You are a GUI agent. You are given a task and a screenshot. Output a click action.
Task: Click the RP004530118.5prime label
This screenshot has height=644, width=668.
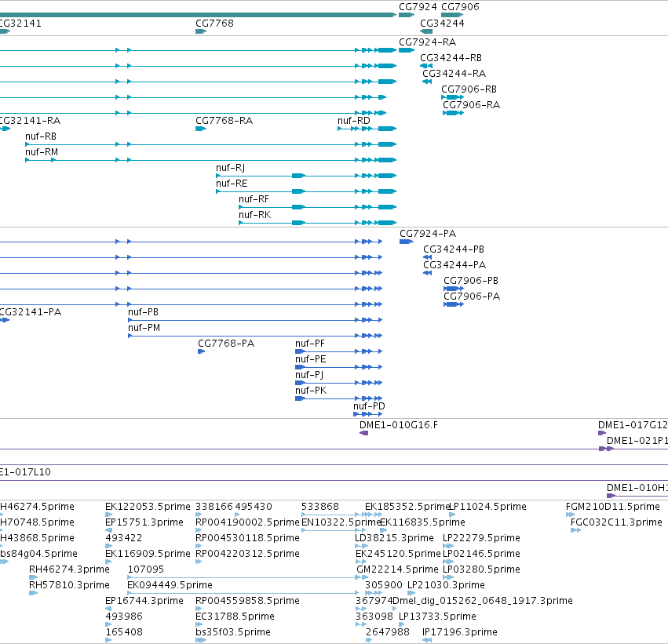(x=247, y=538)
